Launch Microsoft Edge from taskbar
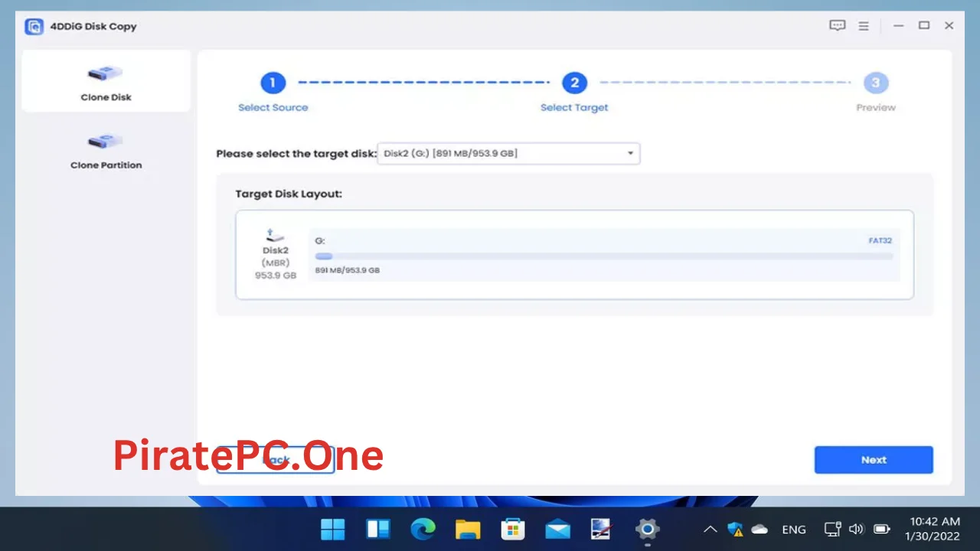 (x=423, y=529)
